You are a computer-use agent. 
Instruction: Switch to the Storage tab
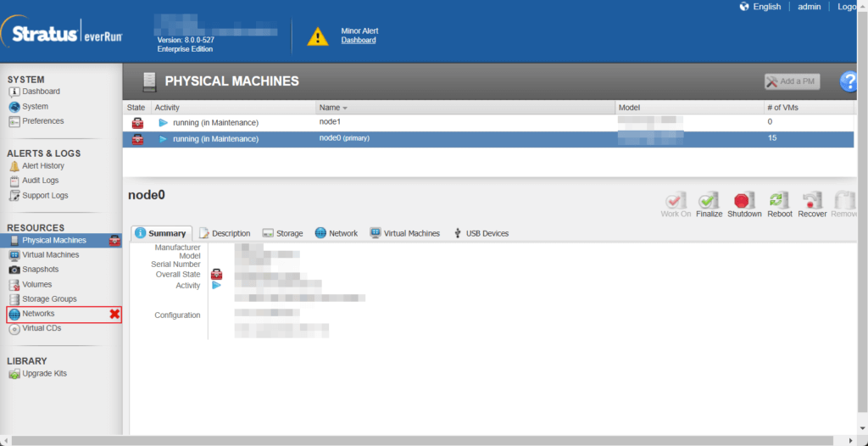283,233
